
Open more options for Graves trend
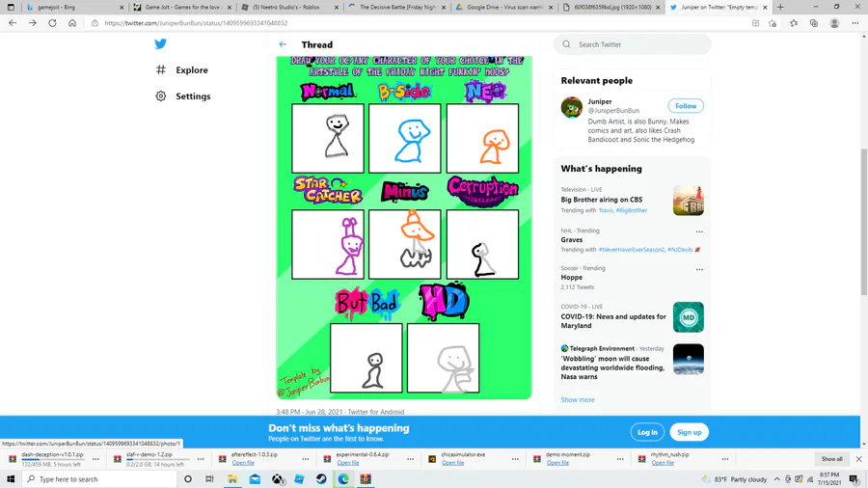coord(699,231)
